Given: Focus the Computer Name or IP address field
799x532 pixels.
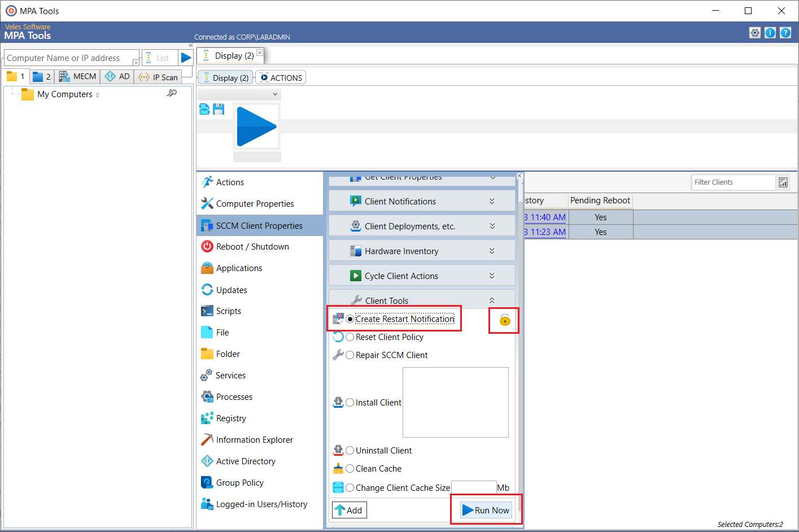Looking at the screenshot, I should [71, 58].
